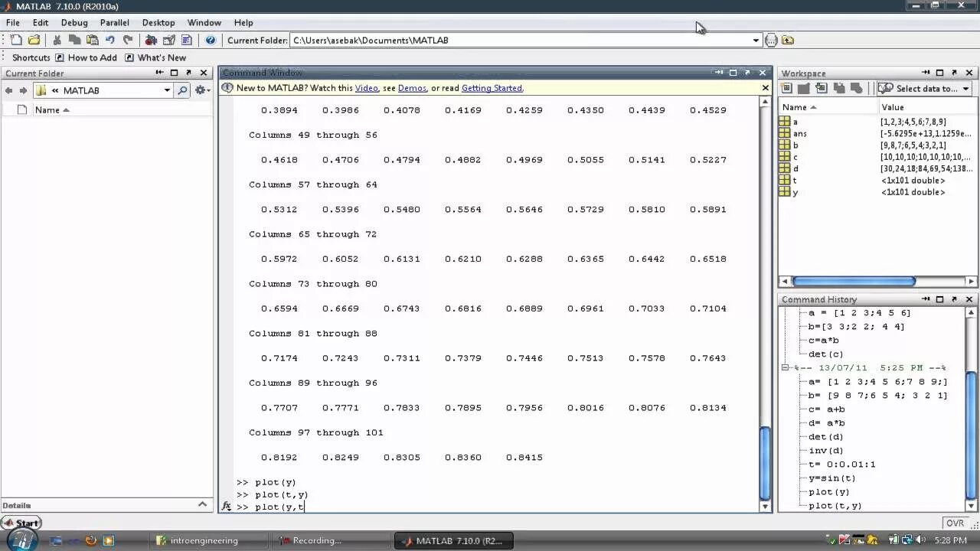This screenshot has height=551, width=980.
Task: Go up one folder level icon
Action: [x=788, y=40]
